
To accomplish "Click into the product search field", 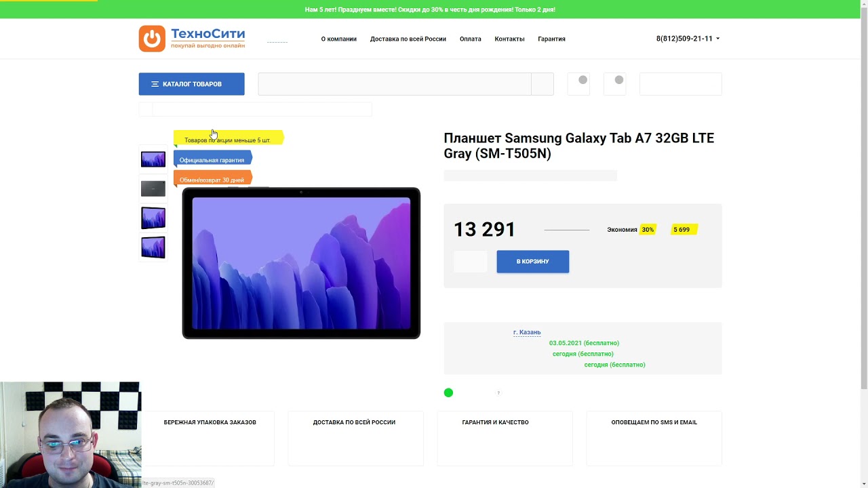I will click(x=395, y=84).
